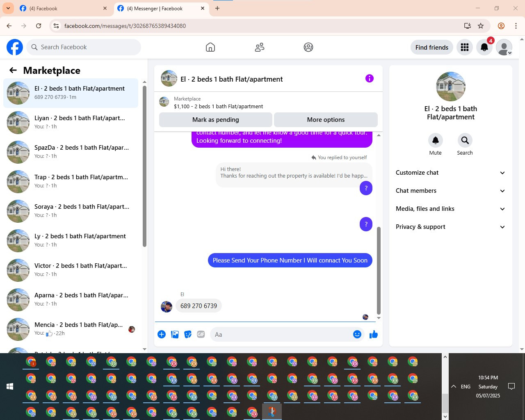Viewport: 525px width, 420px height.
Task: Send a thumbs-up like
Action: (x=374, y=334)
